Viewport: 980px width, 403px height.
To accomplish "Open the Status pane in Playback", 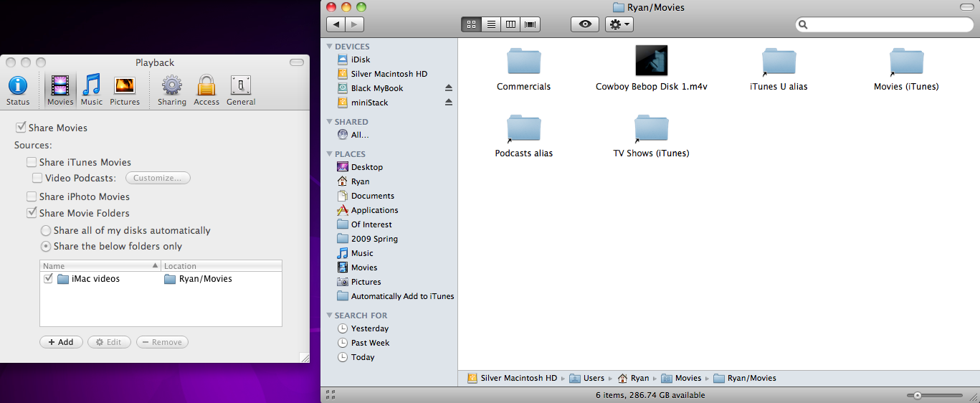I will click(18, 91).
